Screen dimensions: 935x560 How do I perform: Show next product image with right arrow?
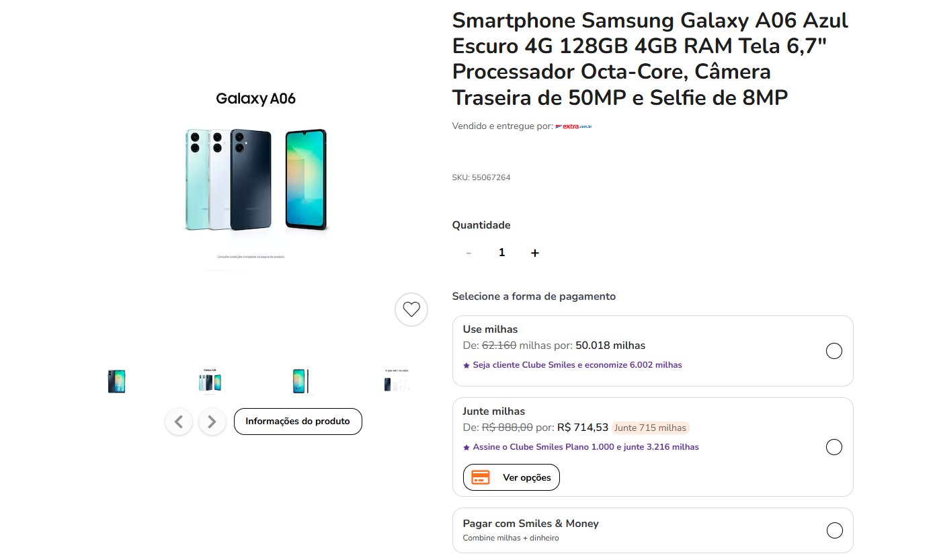pyautogui.click(x=212, y=422)
